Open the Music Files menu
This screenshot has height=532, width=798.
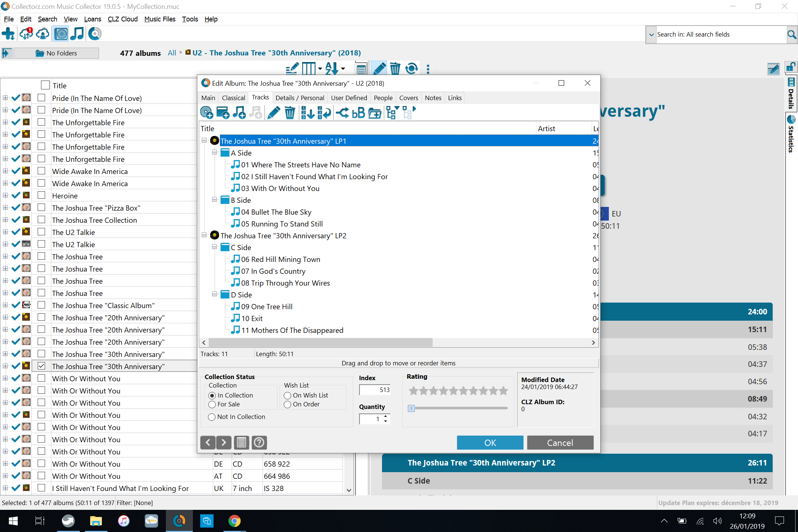pyautogui.click(x=160, y=19)
